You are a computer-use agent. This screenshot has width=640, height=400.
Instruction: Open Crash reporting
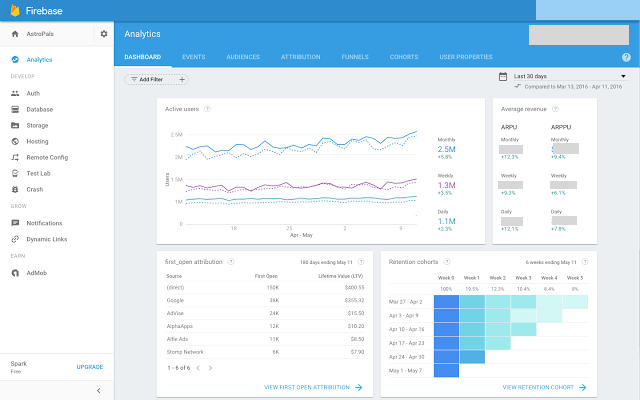(x=34, y=189)
